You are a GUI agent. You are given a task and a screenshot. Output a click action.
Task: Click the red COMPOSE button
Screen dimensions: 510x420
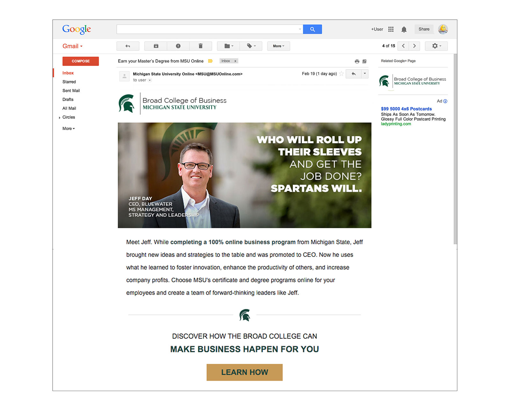81,61
